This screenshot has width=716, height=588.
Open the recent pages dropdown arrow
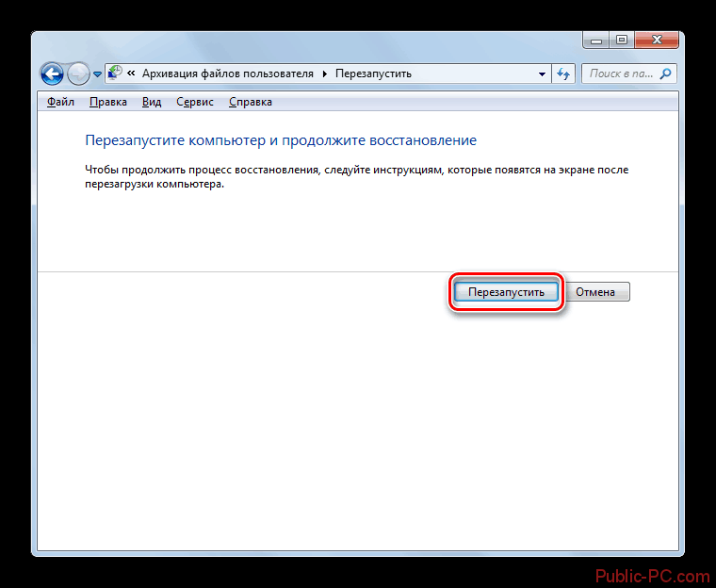[97, 74]
